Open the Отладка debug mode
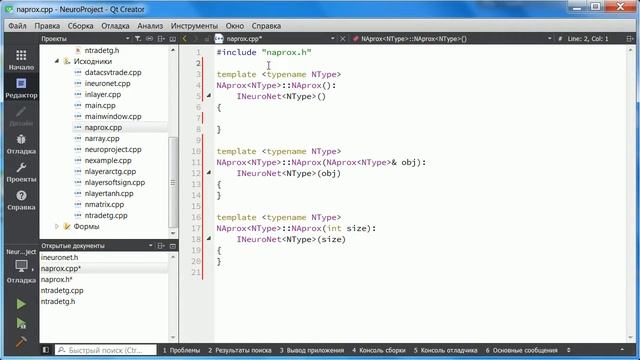 [x=21, y=144]
